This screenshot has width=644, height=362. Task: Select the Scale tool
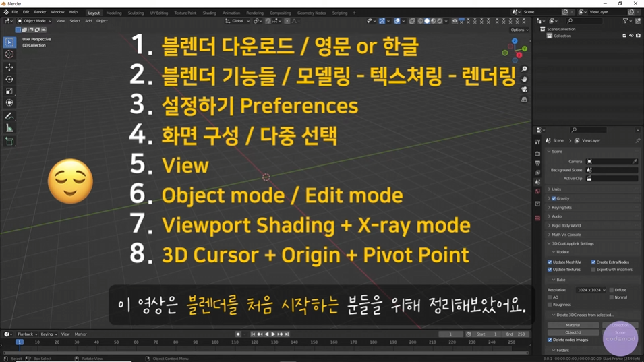[x=9, y=91]
